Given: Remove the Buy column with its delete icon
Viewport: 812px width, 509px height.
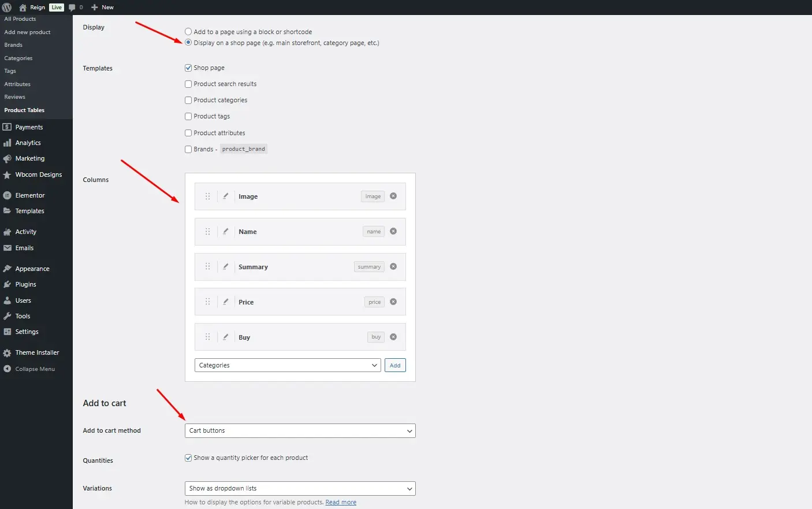Looking at the screenshot, I should 393,337.
